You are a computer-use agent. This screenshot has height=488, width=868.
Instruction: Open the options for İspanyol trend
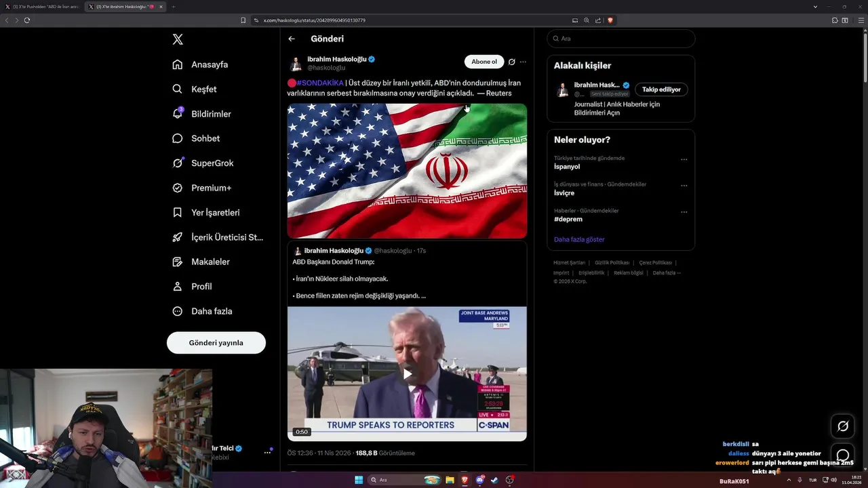click(x=684, y=159)
